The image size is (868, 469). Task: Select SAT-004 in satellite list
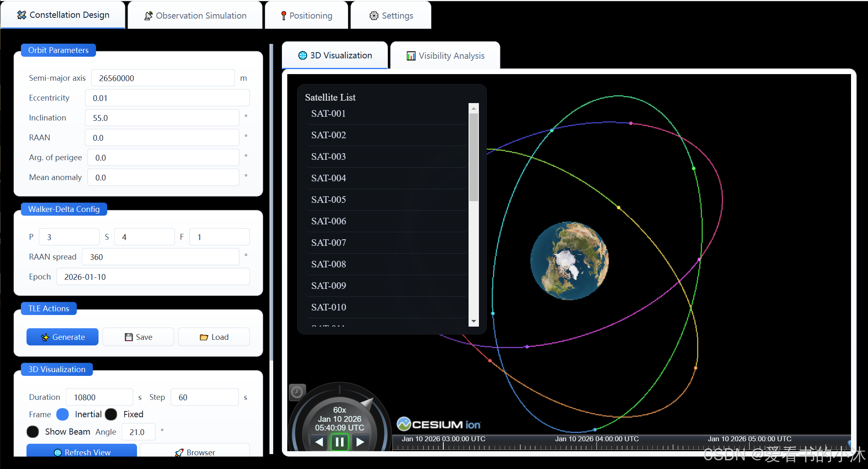coord(386,178)
